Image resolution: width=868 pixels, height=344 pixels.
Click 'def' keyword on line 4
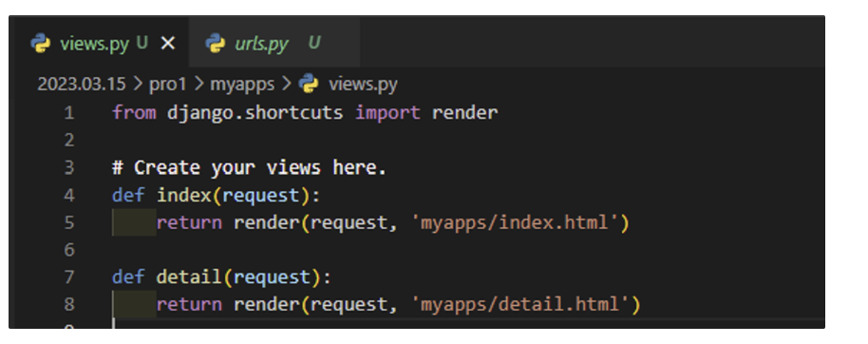128,196
